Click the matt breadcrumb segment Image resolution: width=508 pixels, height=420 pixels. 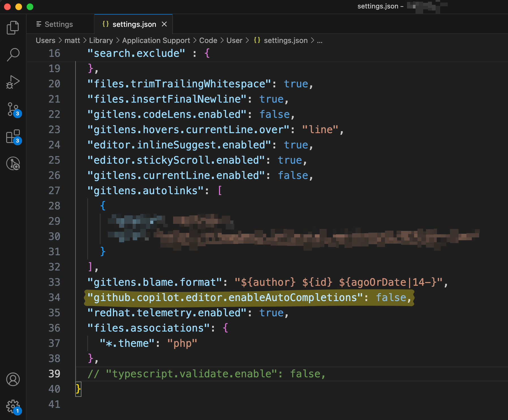click(x=72, y=40)
